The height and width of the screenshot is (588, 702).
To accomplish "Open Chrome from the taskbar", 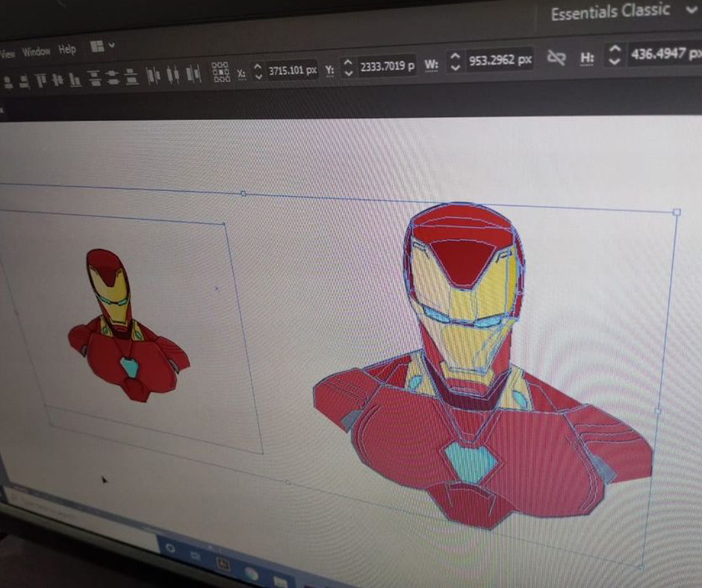I will tap(252, 573).
